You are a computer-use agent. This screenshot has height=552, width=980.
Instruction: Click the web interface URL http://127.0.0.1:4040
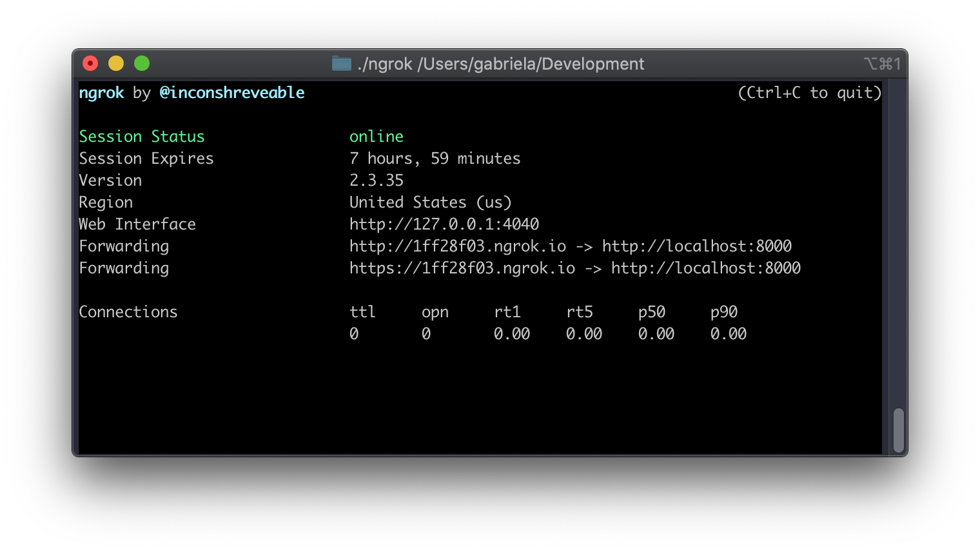444,224
